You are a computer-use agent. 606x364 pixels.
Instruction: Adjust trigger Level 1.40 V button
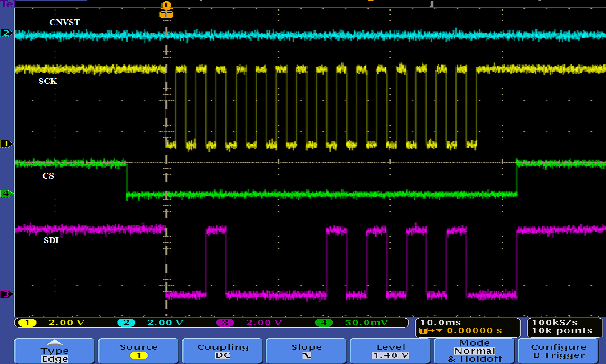pos(390,351)
